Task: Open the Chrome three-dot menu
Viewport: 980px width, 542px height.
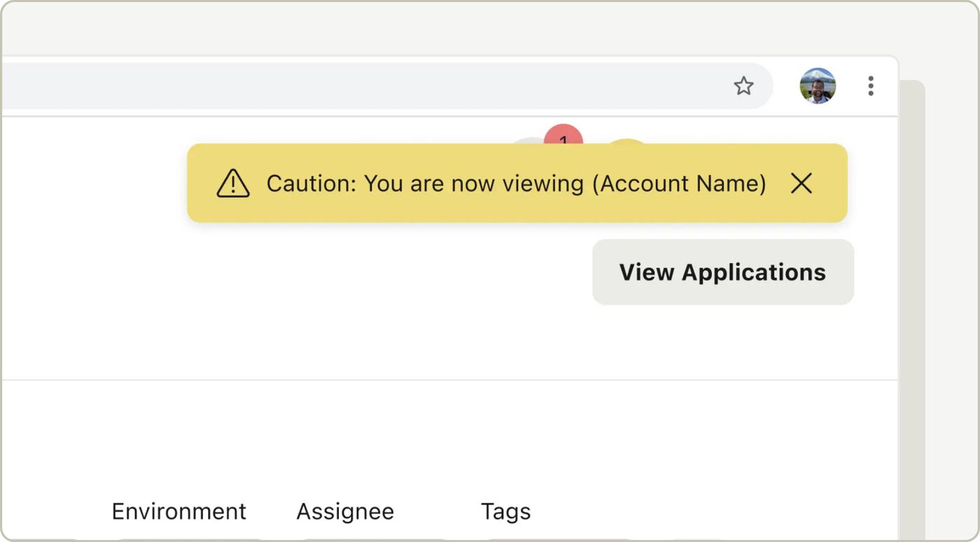Action: (x=870, y=86)
